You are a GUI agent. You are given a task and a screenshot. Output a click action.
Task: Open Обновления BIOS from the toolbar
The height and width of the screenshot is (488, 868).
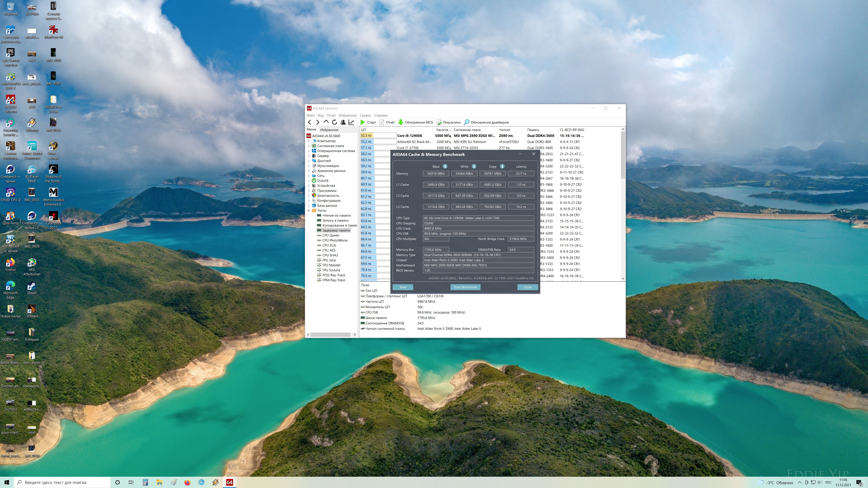pyautogui.click(x=415, y=122)
